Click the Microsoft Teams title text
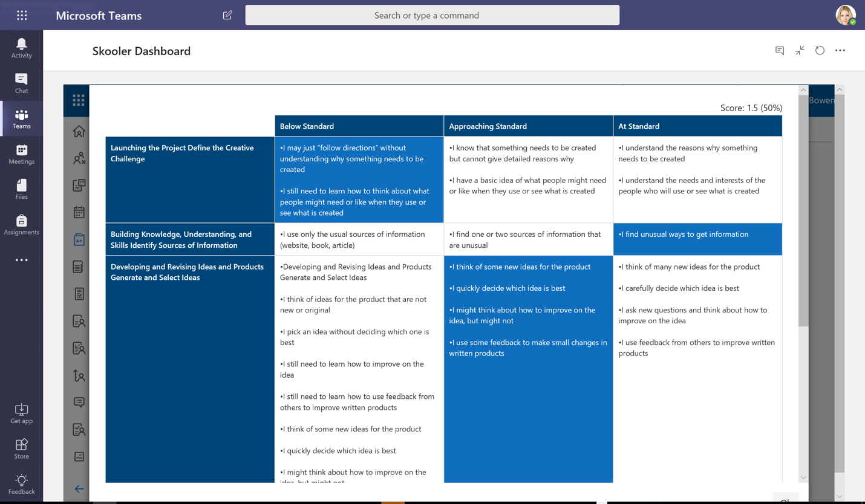This screenshot has width=865, height=504. pos(99,16)
